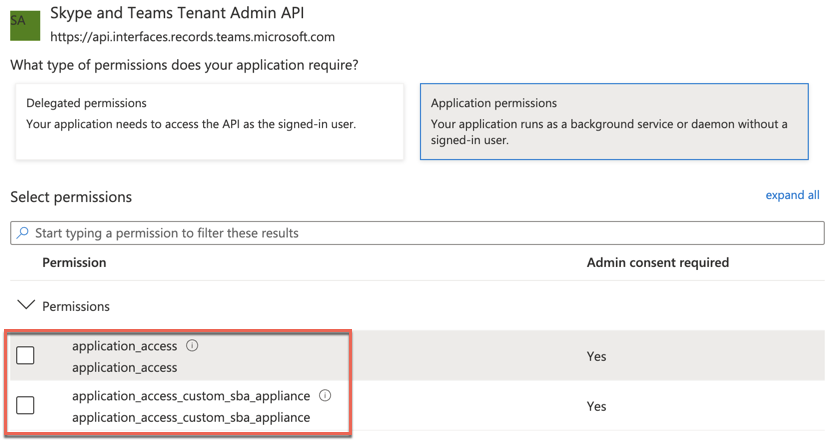Click Yes value for custom_sba_appliance row
This screenshot has width=838, height=442.
pyautogui.click(x=596, y=406)
